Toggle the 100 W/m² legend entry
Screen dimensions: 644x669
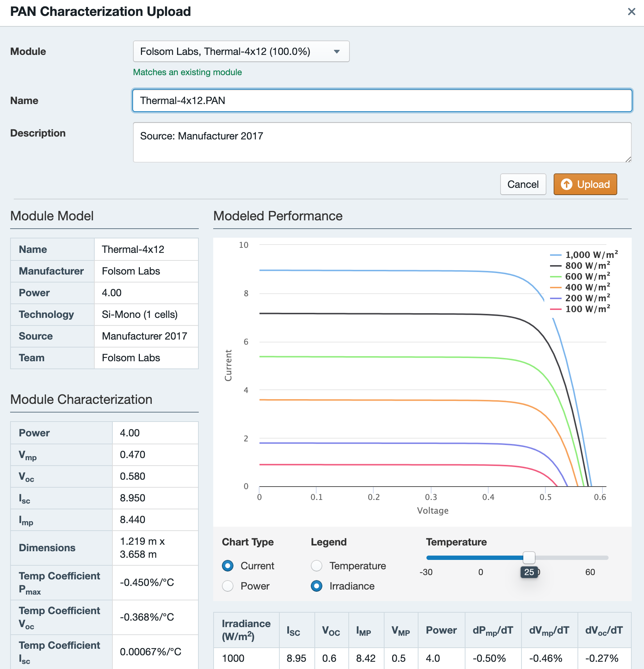pyautogui.click(x=580, y=309)
